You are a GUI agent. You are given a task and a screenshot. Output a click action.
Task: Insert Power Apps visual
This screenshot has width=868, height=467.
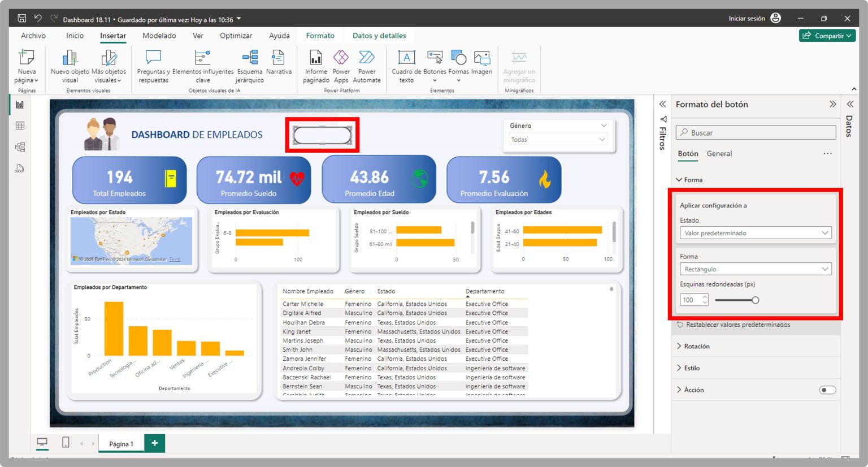click(341, 67)
